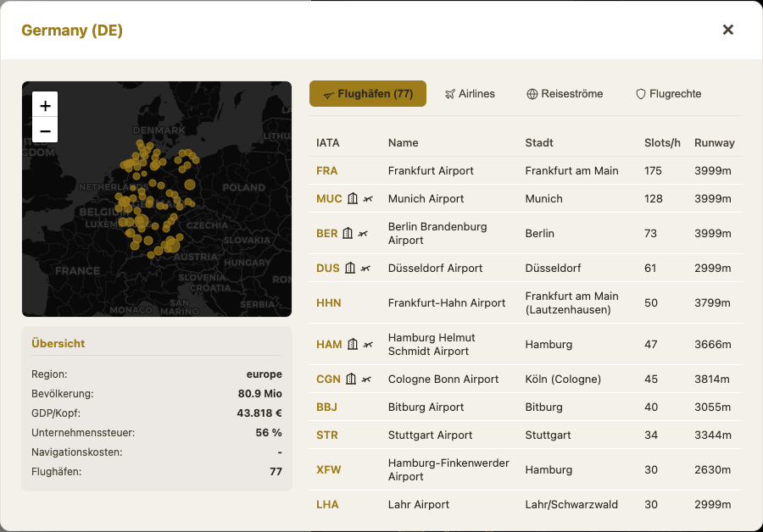Open the BER airport link
This screenshot has width=763, height=532.
tap(327, 234)
